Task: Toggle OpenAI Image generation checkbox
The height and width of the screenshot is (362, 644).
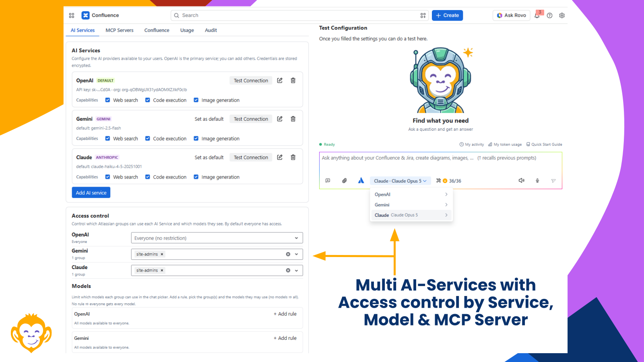Action: 196,100
